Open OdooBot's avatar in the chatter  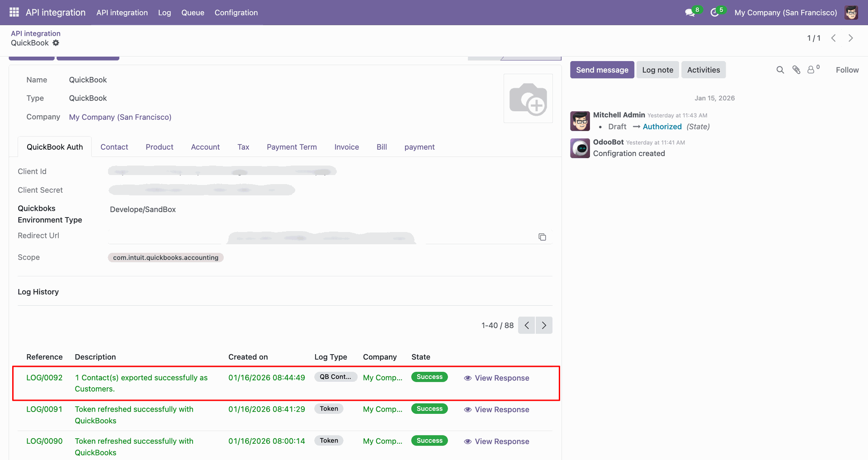coord(580,148)
